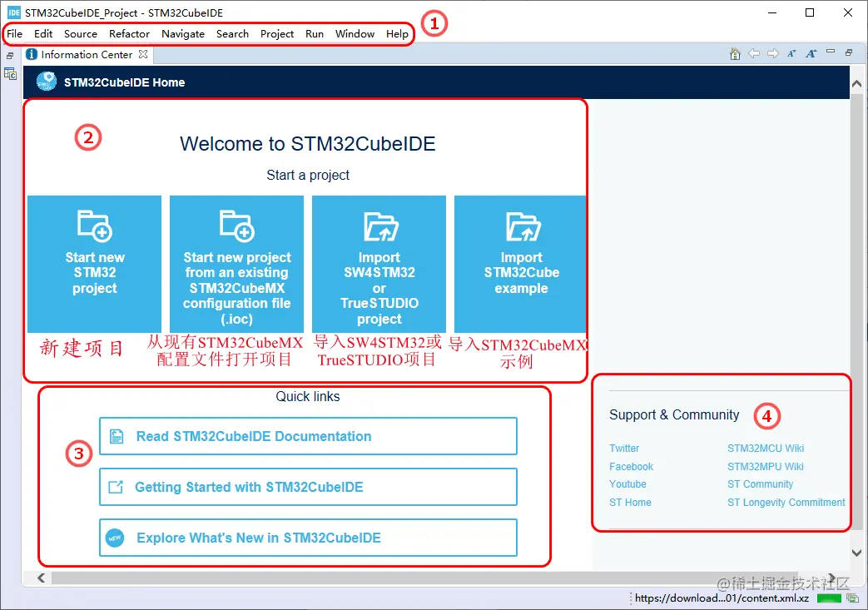The height and width of the screenshot is (610, 868).
Task: Minimize the Information Center view
Action: coord(830,52)
